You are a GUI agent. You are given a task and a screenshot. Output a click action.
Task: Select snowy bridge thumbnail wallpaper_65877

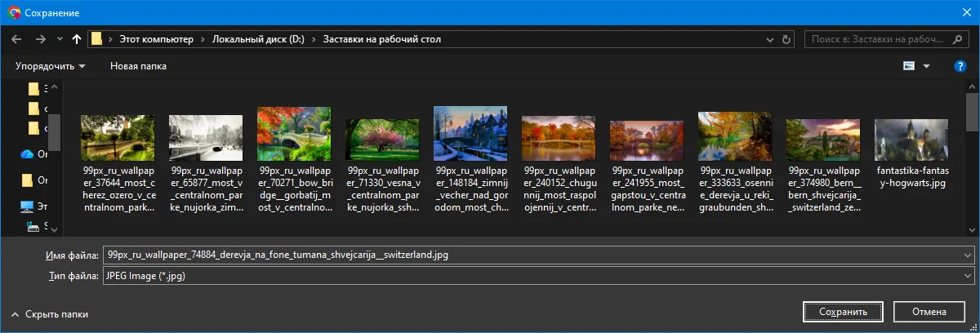(206, 137)
